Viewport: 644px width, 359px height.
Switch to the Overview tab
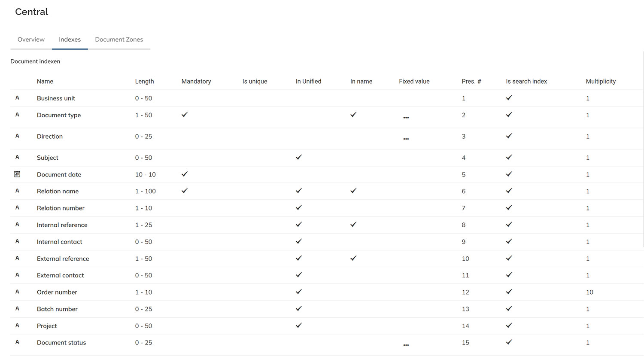click(x=30, y=39)
